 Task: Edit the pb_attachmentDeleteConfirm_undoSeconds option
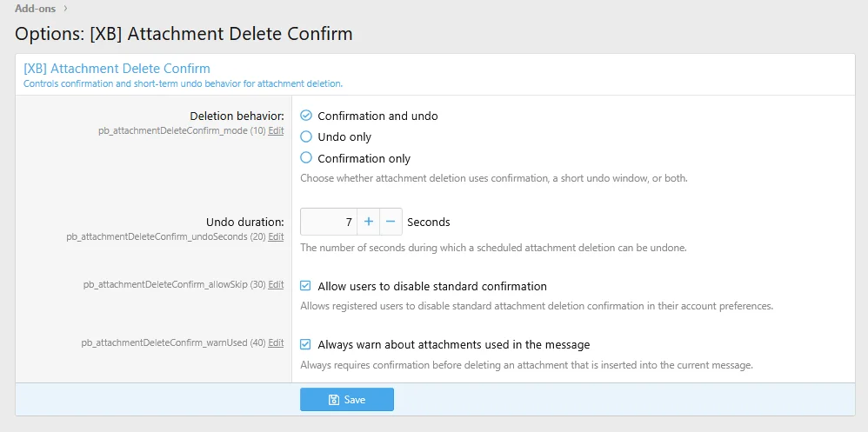(x=276, y=236)
